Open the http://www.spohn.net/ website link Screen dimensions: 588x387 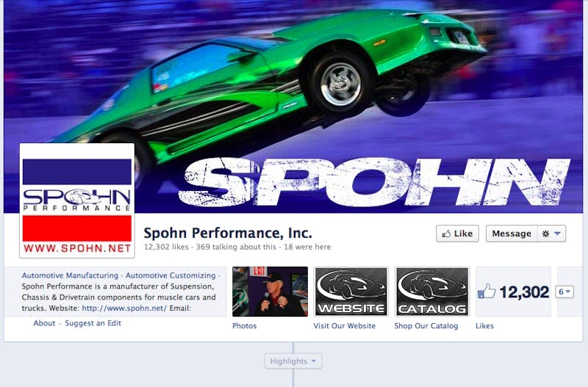point(124,308)
